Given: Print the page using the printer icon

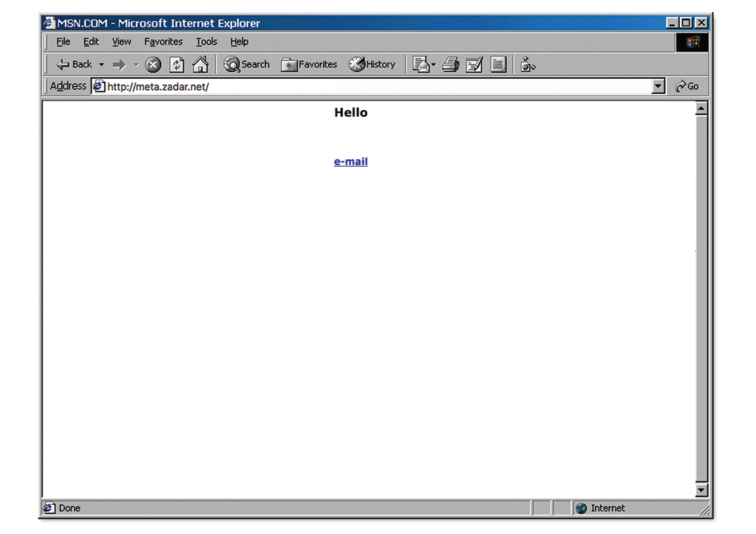Looking at the screenshot, I should point(451,65).
